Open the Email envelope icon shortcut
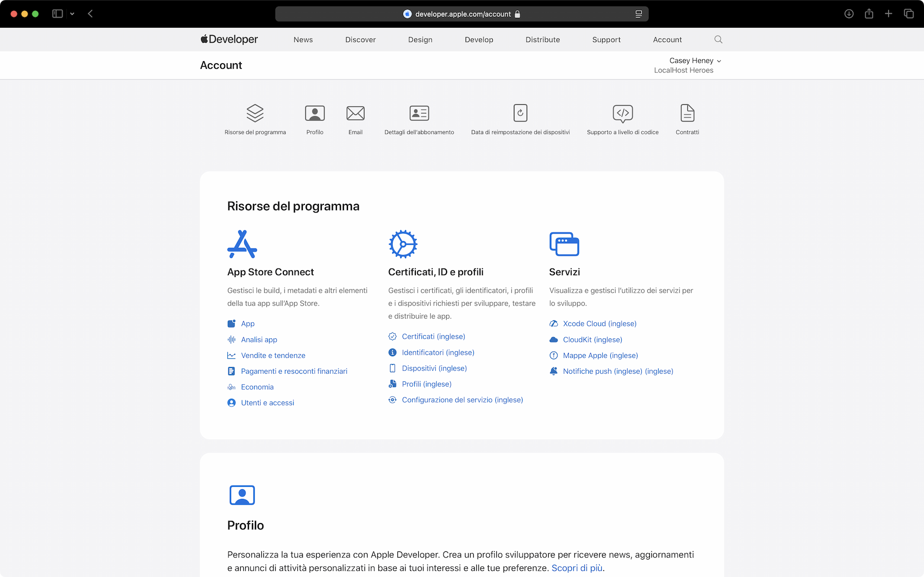This screenshot has height=577, width=924. coord(355,113)
